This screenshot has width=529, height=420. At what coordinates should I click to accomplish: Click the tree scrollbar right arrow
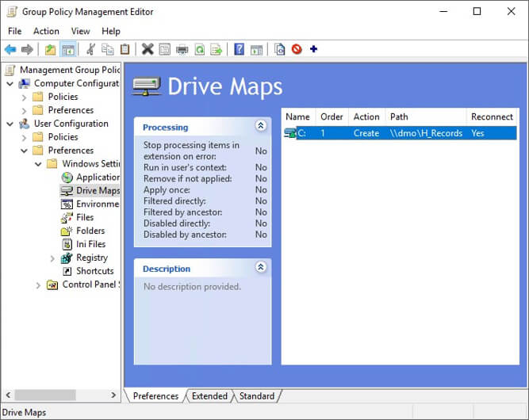point(113,395)
